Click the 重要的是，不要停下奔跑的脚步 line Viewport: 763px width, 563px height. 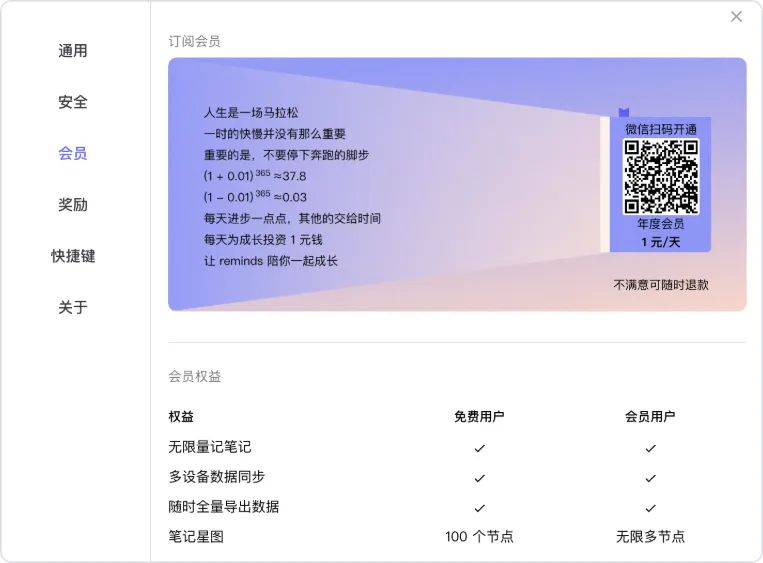coord(286,155)
